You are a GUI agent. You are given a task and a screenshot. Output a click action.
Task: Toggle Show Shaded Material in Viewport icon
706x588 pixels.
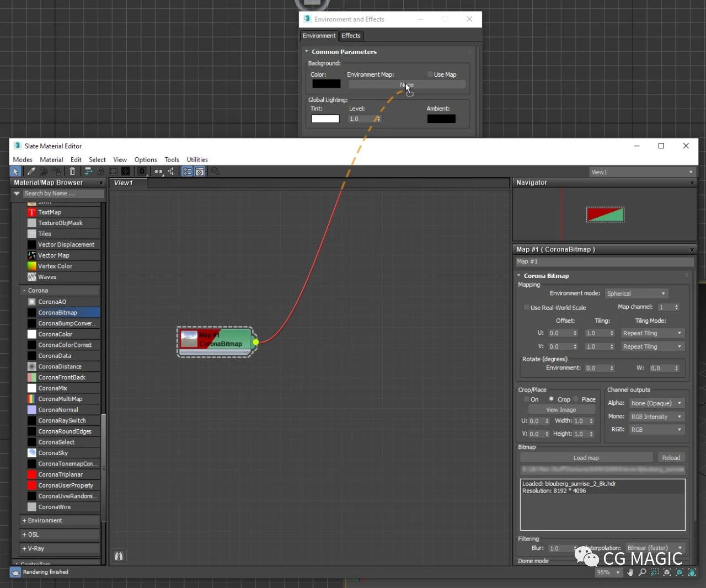coord(113,172)
